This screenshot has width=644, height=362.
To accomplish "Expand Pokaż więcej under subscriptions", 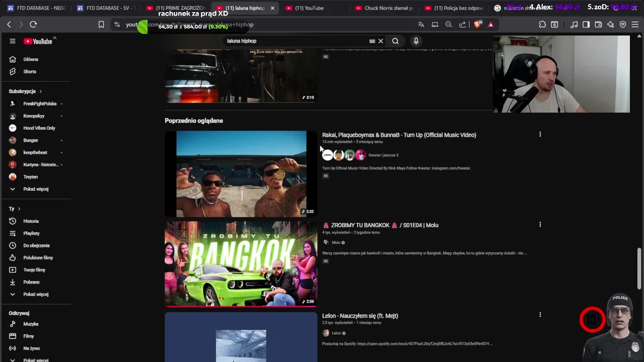I will coord(36,189).
